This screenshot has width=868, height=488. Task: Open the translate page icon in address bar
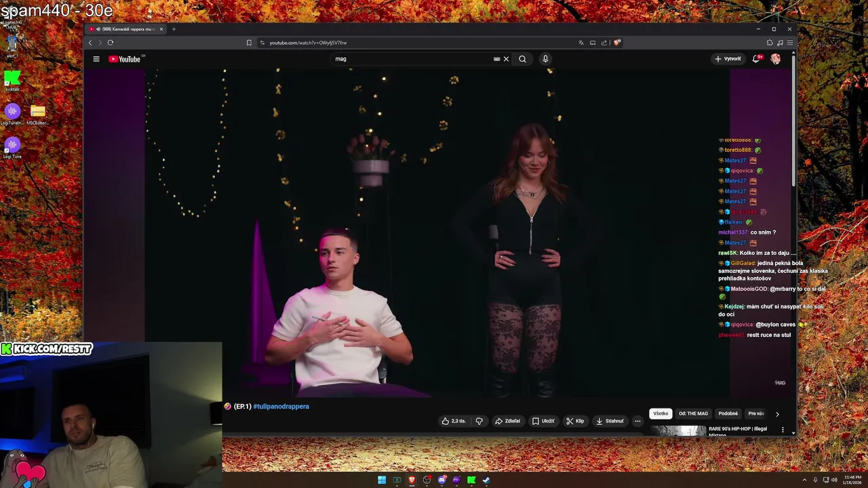(x=581, y=43)
